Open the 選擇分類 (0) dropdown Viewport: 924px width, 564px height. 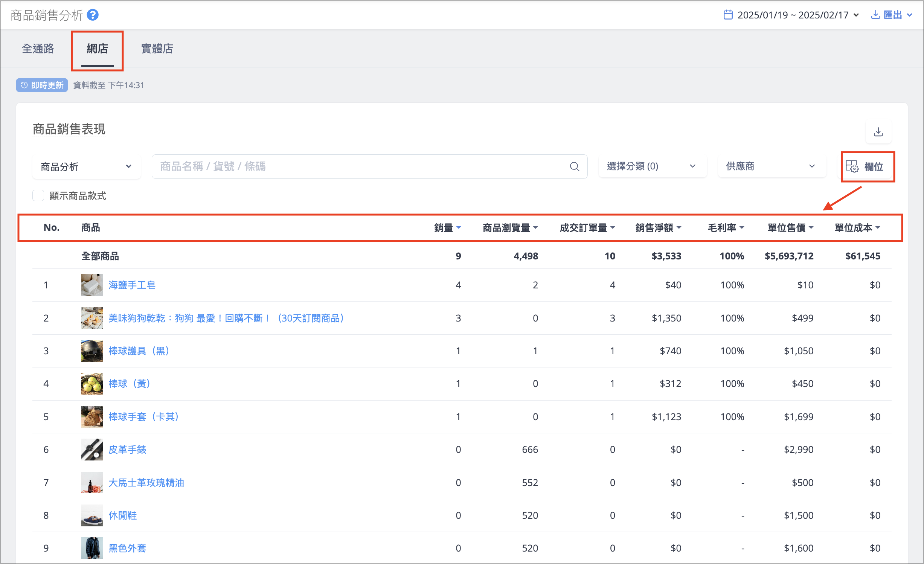[652, 166]
